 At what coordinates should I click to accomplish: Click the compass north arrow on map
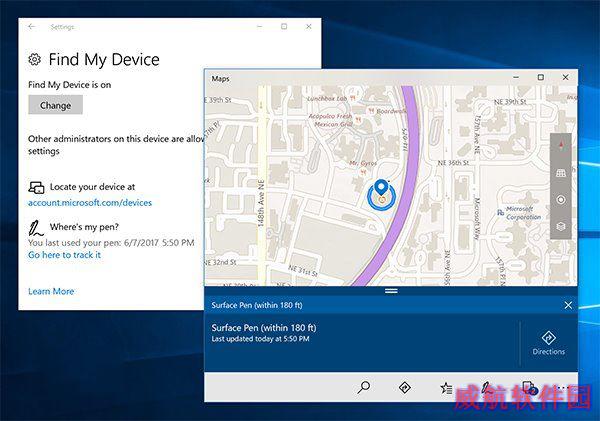[561, 146]
